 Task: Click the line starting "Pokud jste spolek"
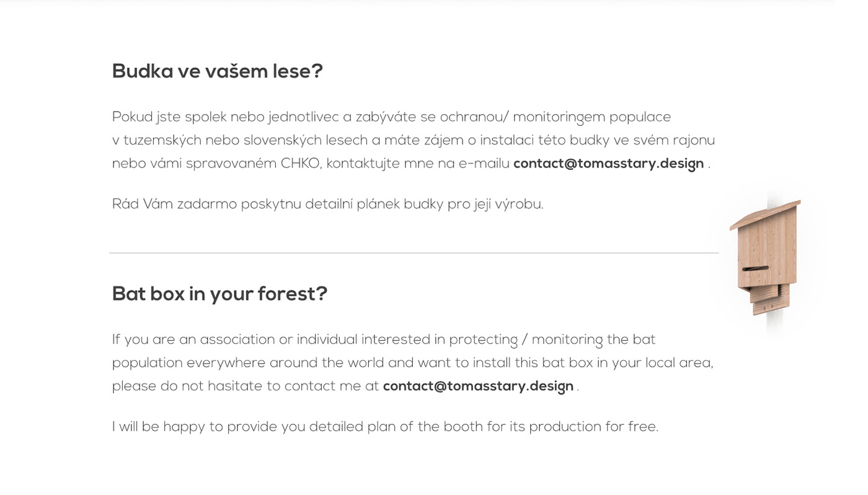(x=391, y=117)
